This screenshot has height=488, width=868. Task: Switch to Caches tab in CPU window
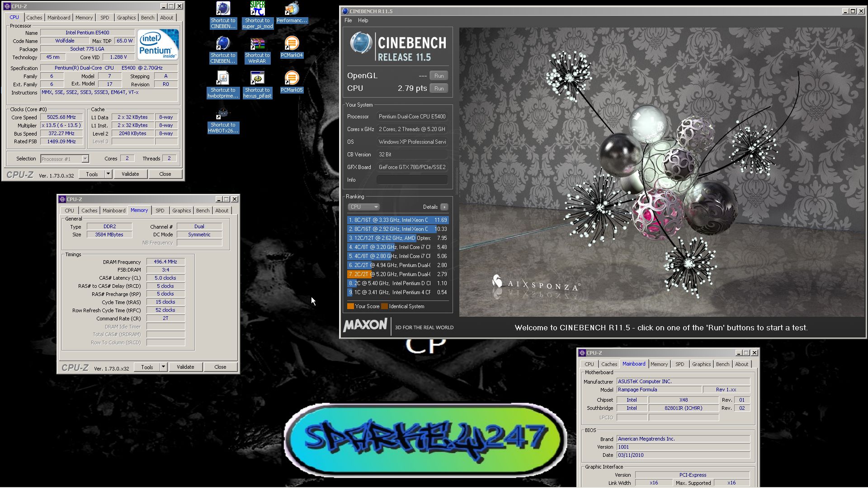point(34,18)
